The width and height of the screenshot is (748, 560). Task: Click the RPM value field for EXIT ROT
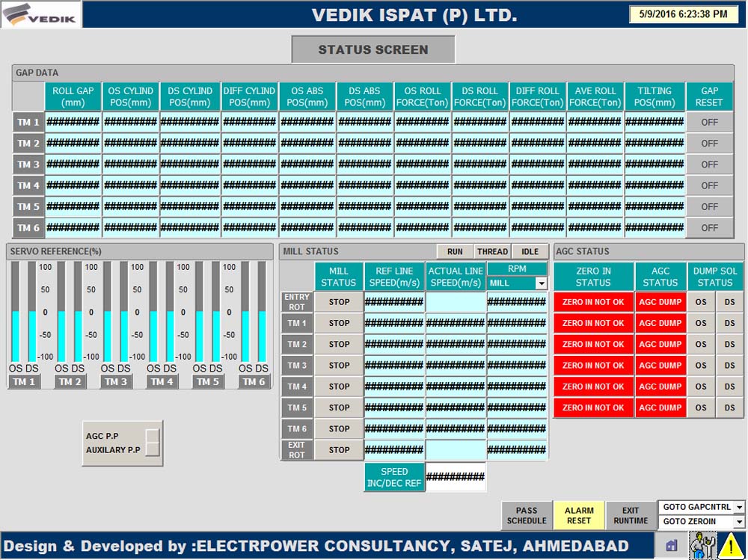point(517,450)
